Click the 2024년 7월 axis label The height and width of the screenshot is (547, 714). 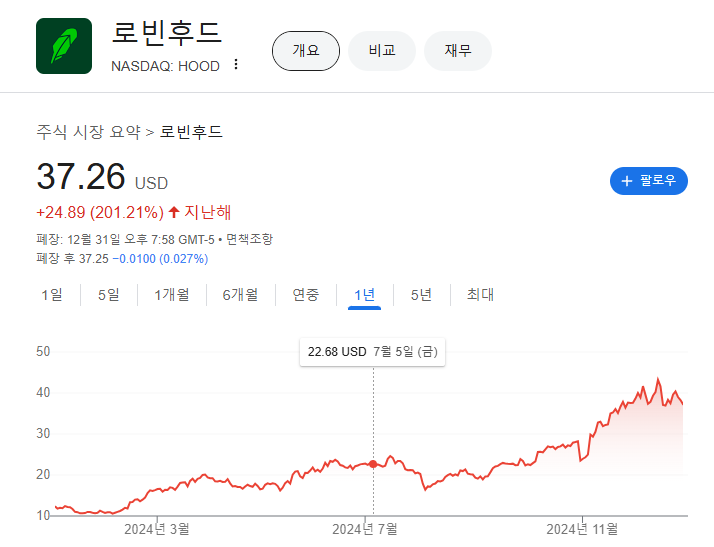pos(365,529)
